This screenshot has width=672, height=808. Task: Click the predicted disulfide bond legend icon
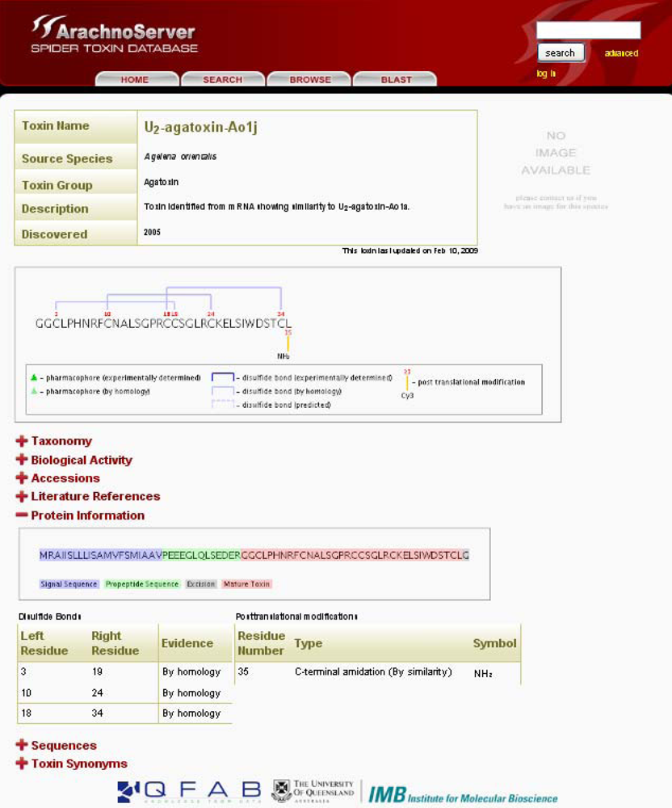click(x=223, y=405)
